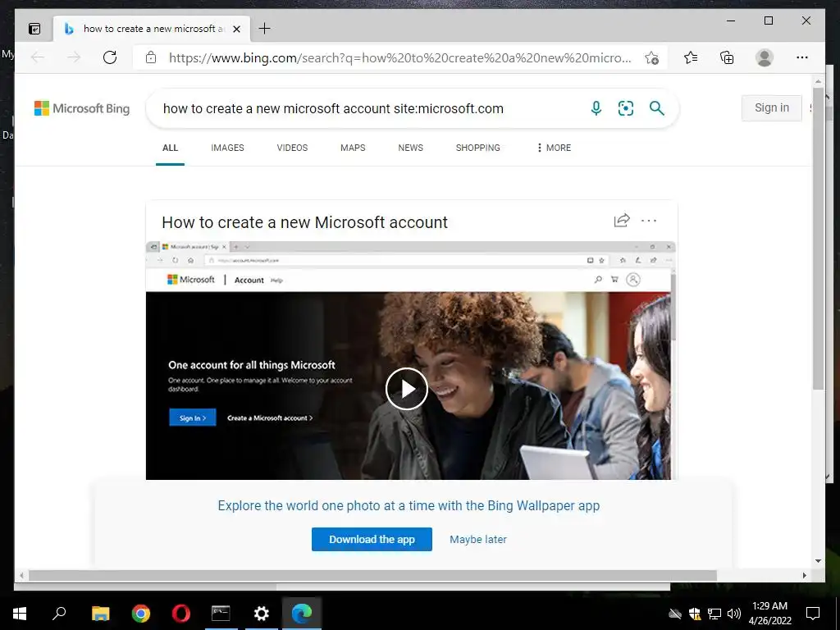Screen dimensions: 840x630
Task: Switch to IMAGES results tab
Action: pyautogui.click(x=227, y=148)
